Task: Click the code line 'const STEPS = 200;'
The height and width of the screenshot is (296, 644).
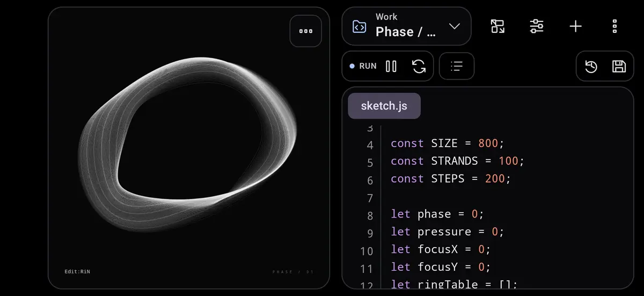Action: coord(451,179)
